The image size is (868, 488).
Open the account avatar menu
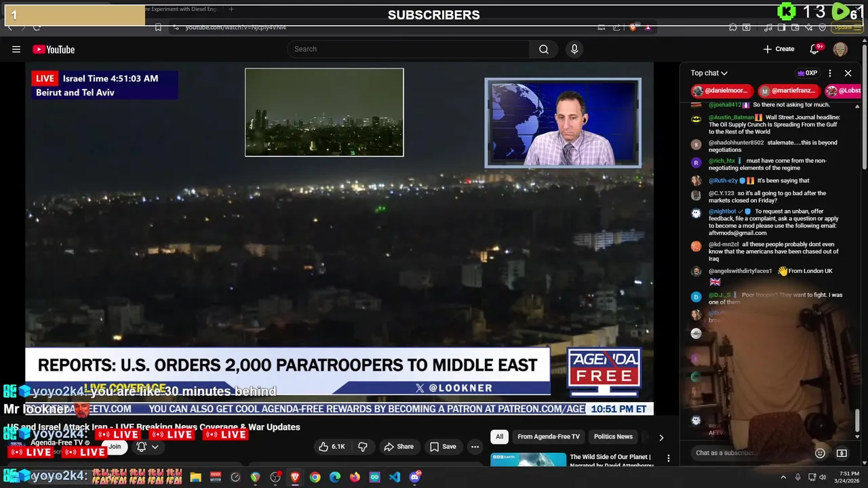coord(840,49)
